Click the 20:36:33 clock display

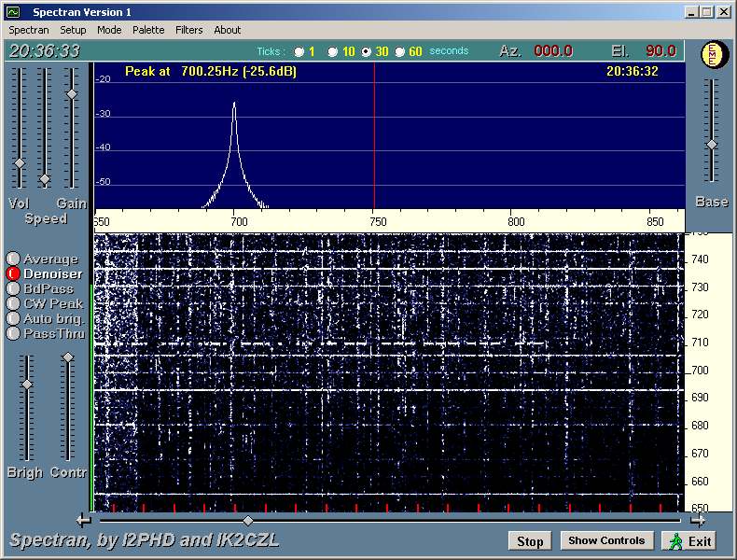pos(45,50)
